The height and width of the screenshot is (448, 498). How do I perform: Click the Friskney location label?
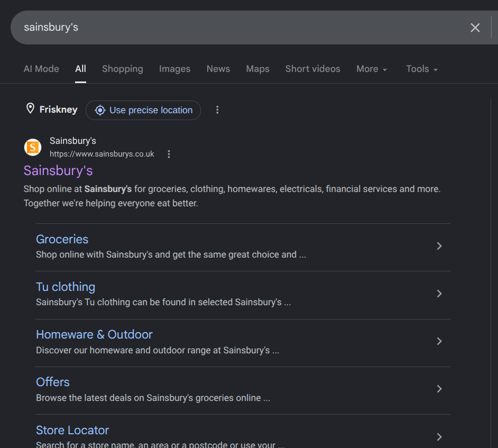[x=59, y=109]
